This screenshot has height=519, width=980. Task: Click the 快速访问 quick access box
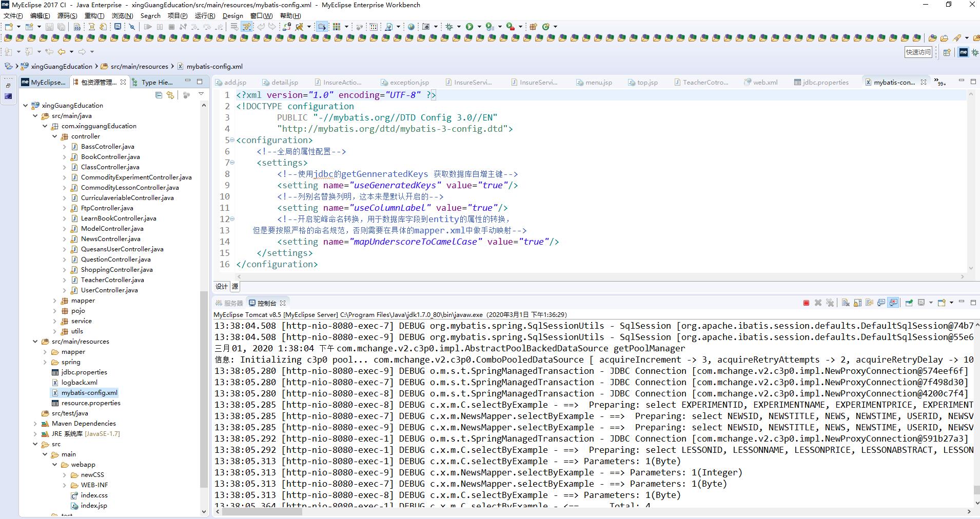click(918, 52)
